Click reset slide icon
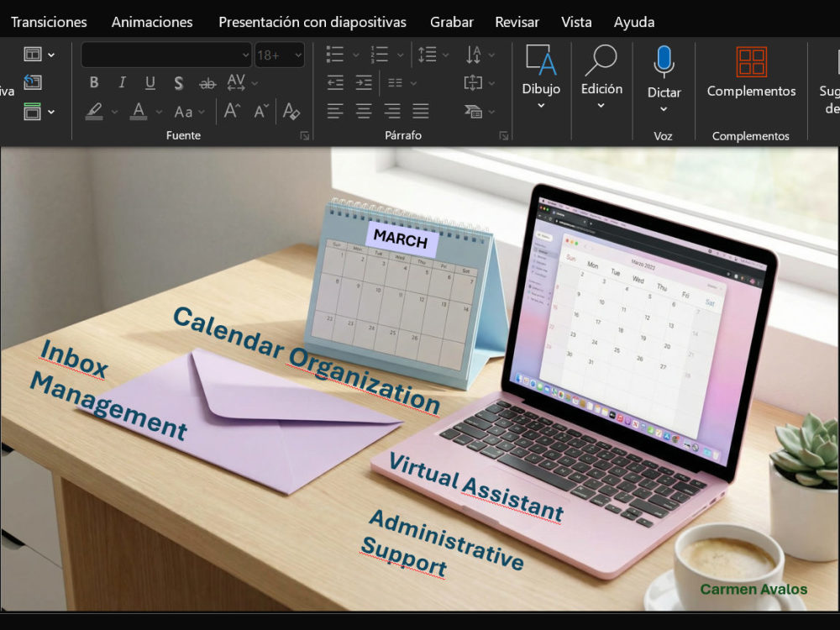 click(x=33, y=82)
